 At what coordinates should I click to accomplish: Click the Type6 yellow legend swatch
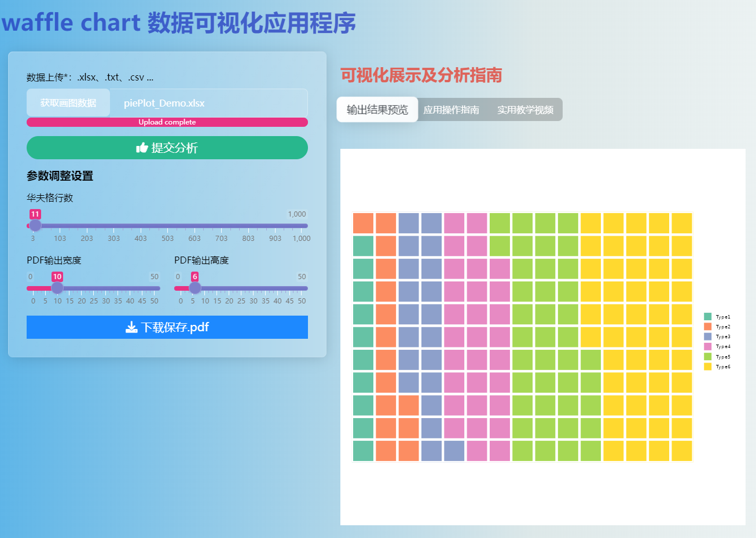coord(707,366)
